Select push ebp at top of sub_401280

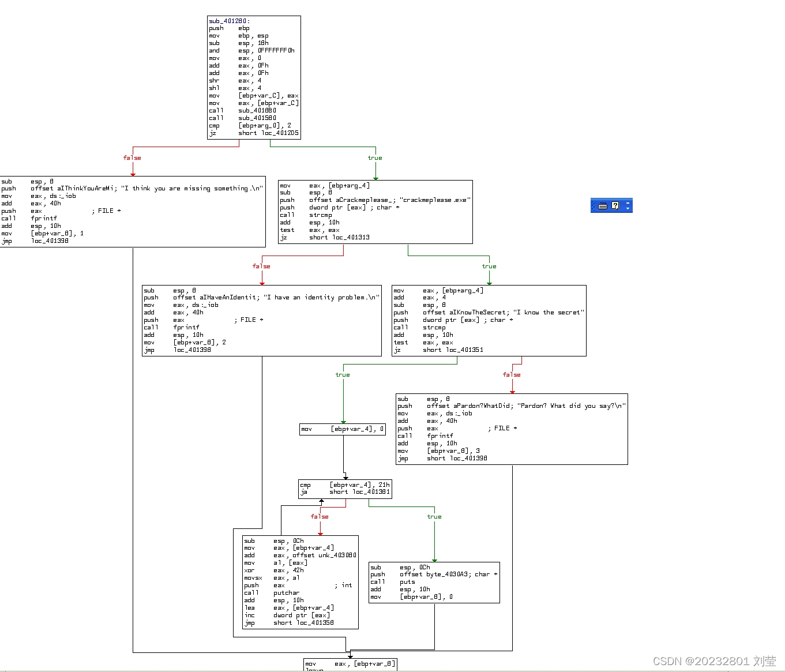click(x=230, y=28)
